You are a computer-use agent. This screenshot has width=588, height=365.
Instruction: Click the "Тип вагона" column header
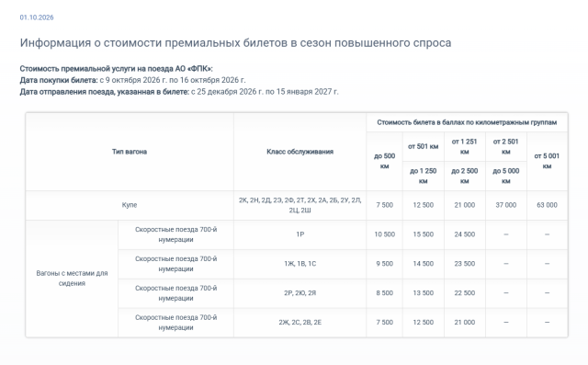pos(130,152)
